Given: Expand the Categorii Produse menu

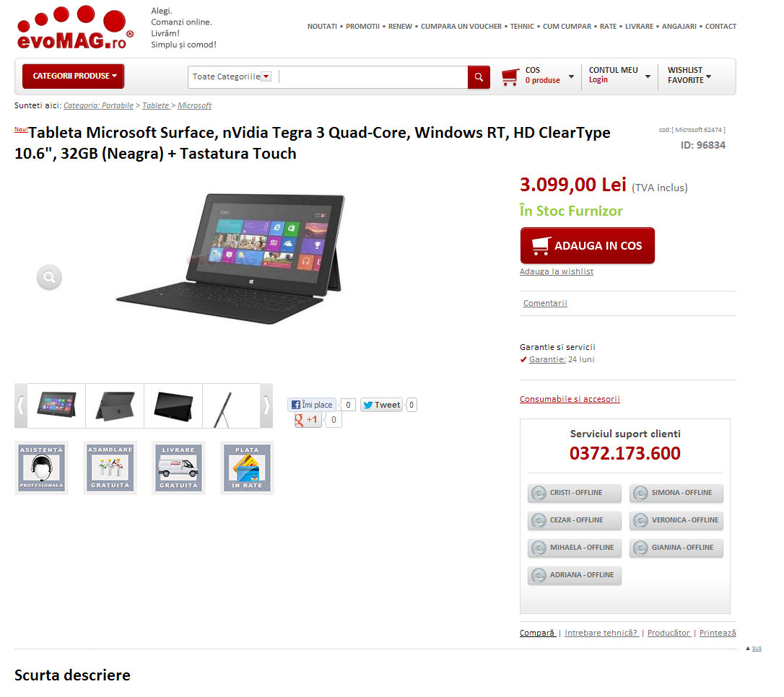Looking at the screenshot, I should pyautogui.click(x=73, y=76).
